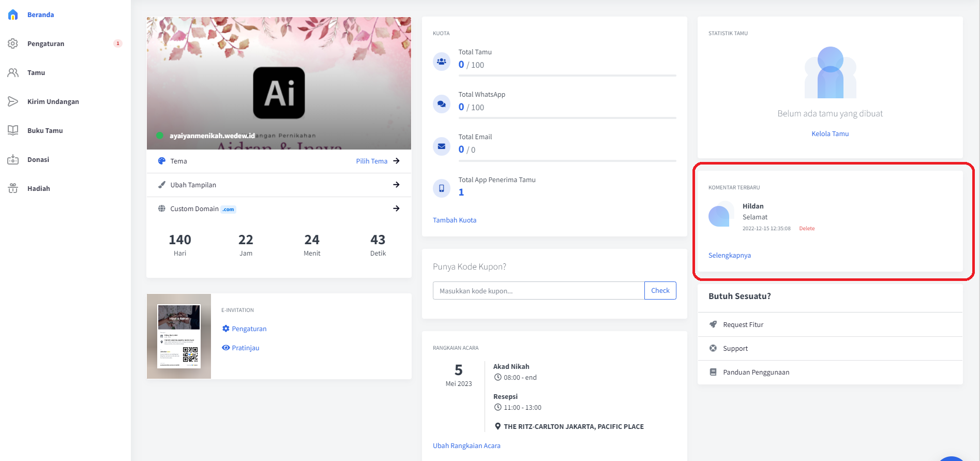Click ayaiyanmenikah.wedew.id site address
Viewport: 980px width, 461px height.
(x=212, y=136)
